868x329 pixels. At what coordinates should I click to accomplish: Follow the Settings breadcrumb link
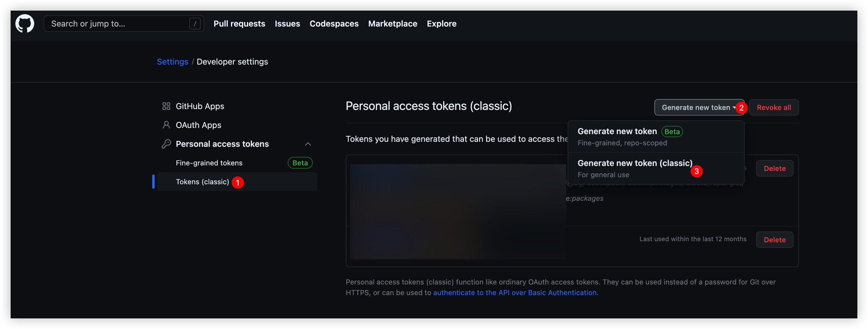[x=172, y=62]
